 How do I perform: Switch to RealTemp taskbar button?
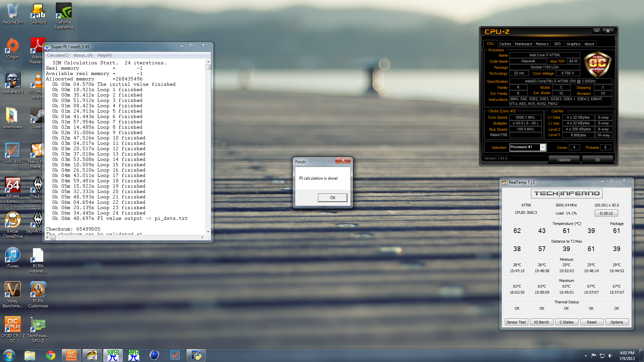click(92, 355)
